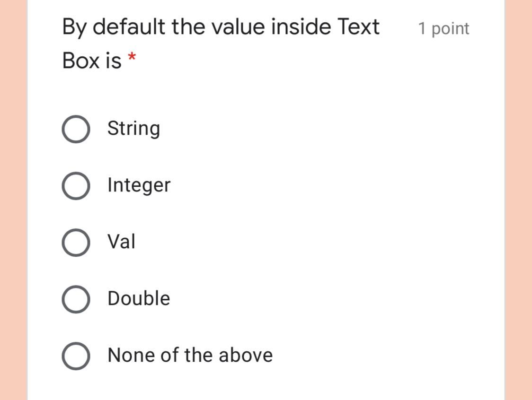Pick the Val radio option circle
Viewport: 532px width, 400px height.
pyautogui.click(x=76, y=243)
